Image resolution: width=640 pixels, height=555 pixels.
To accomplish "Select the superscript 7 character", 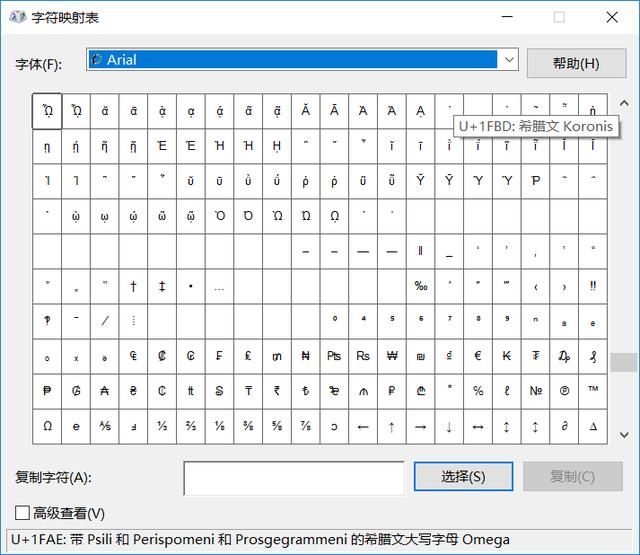I will click(x=449, y=321).
